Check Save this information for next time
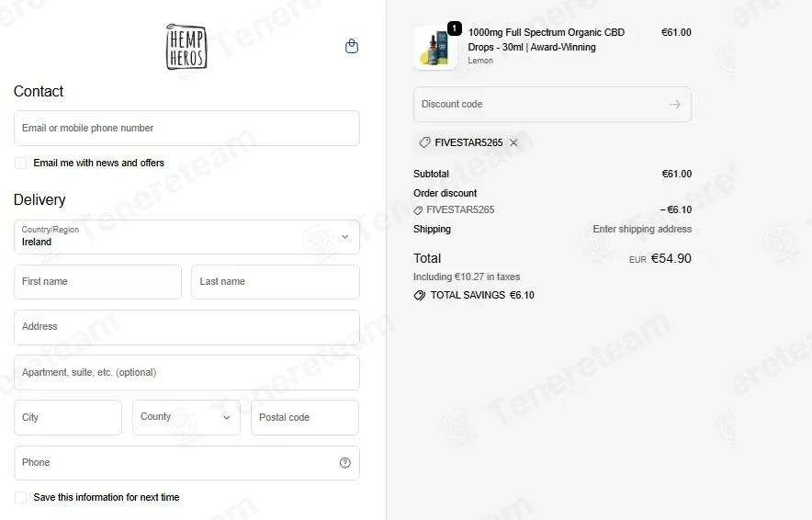The height and width of the screenshot is (520, 812). [21, 497]
